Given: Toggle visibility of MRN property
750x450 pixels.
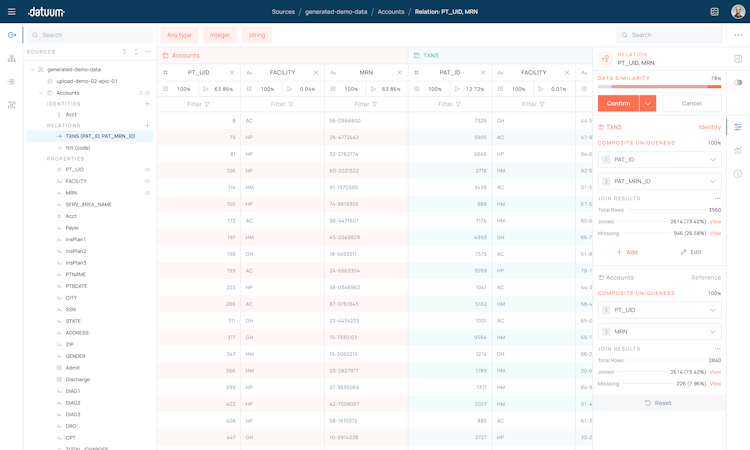Looking at the screenshot, I should [147, 193].
